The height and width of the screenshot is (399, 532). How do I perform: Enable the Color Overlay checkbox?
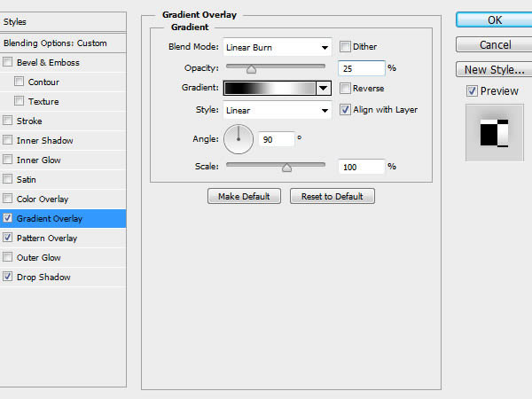point(7,199)
